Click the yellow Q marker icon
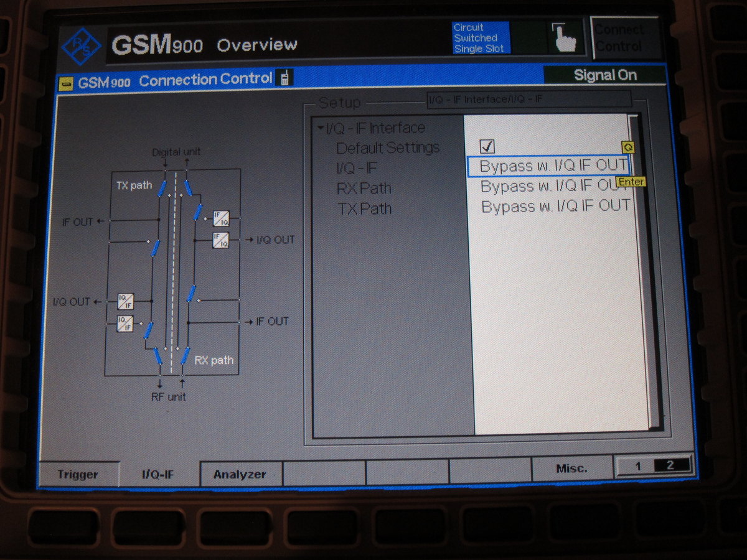The image size is (747, 560). pos(629,147)
